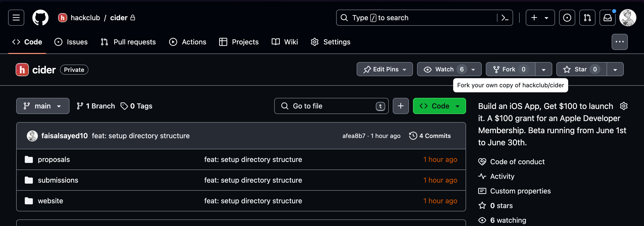Expand the green Code dropdown
Viewport: 644px width, 226px height.
439,106
